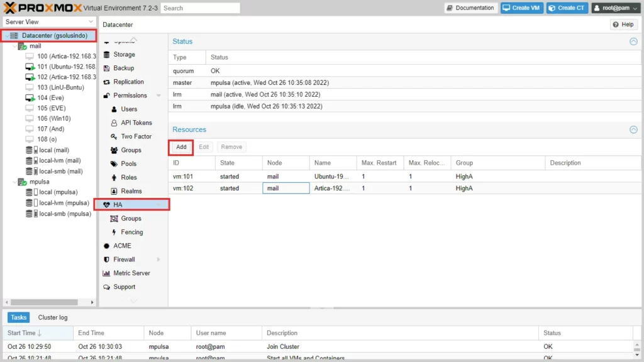644x362 pixels.
Task: Click in the Search input field
Action: pyautogui.click(x=200, y=8)
